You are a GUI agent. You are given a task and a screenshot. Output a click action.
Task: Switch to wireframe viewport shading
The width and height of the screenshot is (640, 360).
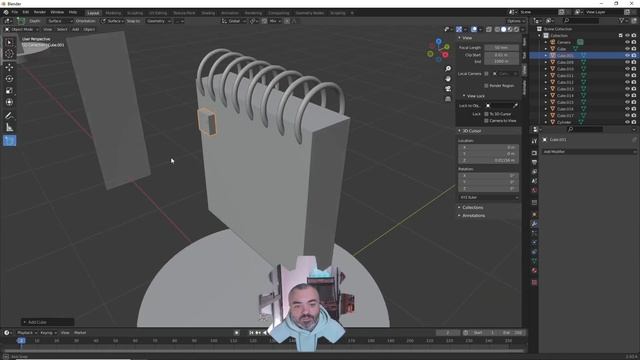(497, 29)
